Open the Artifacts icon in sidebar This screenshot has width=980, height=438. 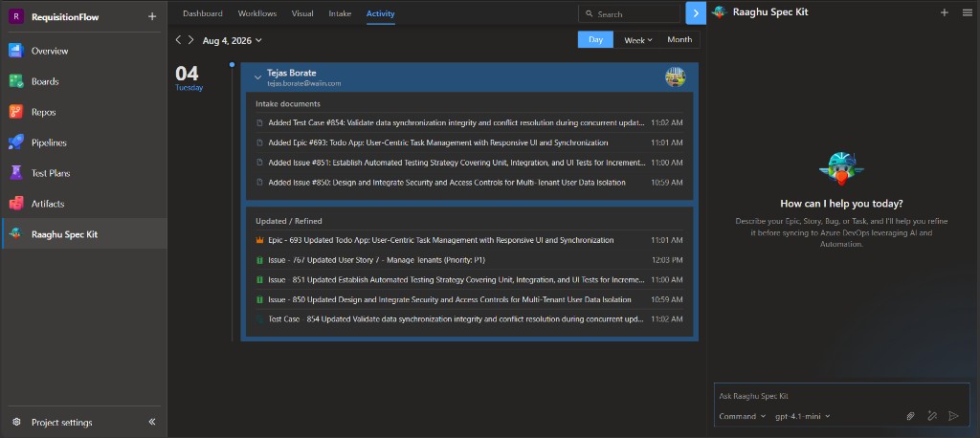pos(15,204)
